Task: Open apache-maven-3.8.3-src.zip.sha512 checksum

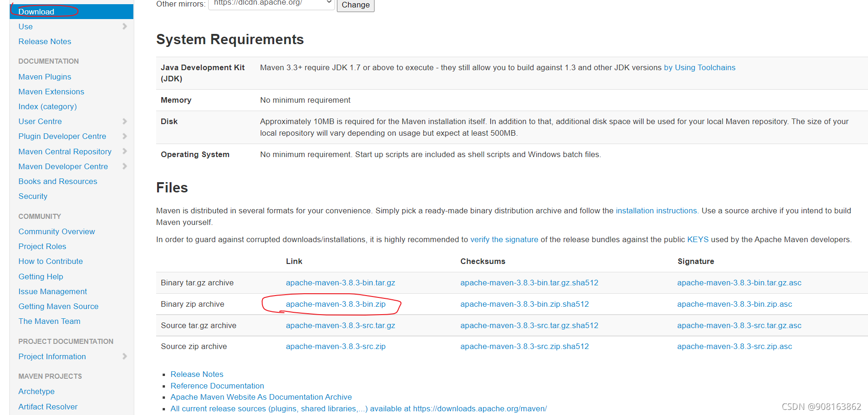Action: click(x=525, y=346)
